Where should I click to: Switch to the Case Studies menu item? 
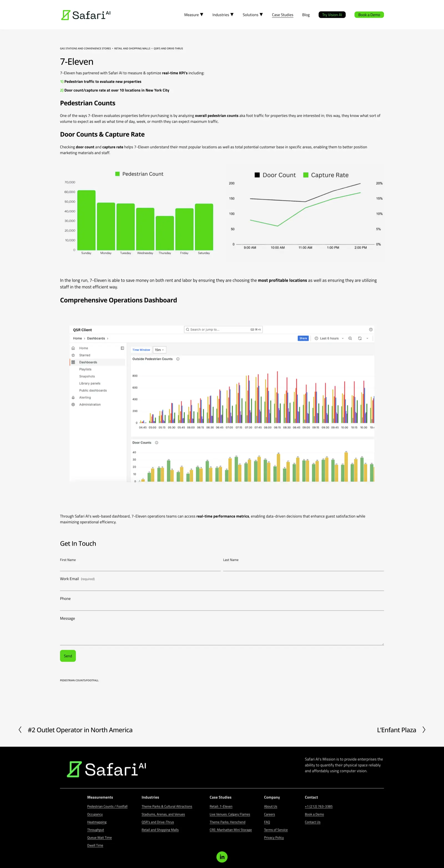pos(282,14)
